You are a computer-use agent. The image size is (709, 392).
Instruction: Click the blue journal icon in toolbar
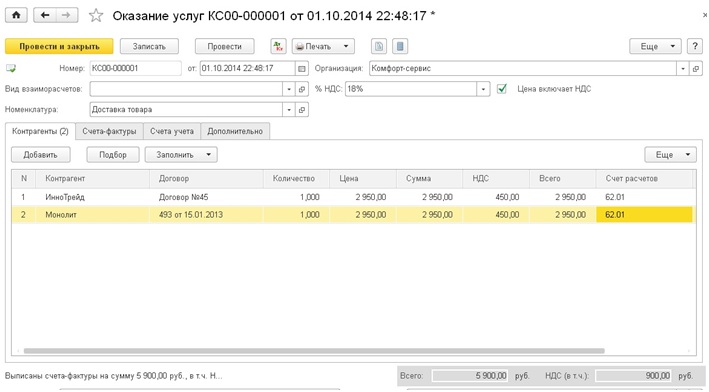(400, 46)
